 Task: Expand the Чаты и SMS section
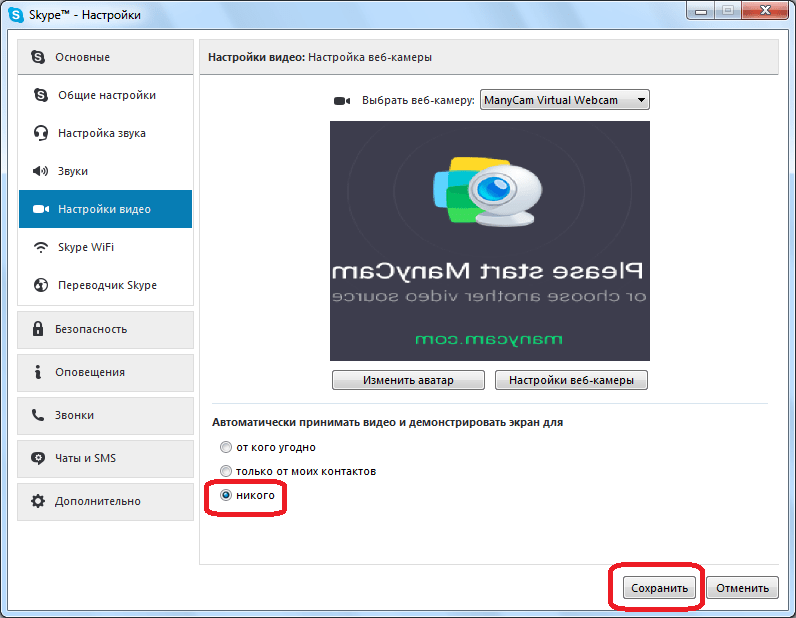[x=106, y=459]
